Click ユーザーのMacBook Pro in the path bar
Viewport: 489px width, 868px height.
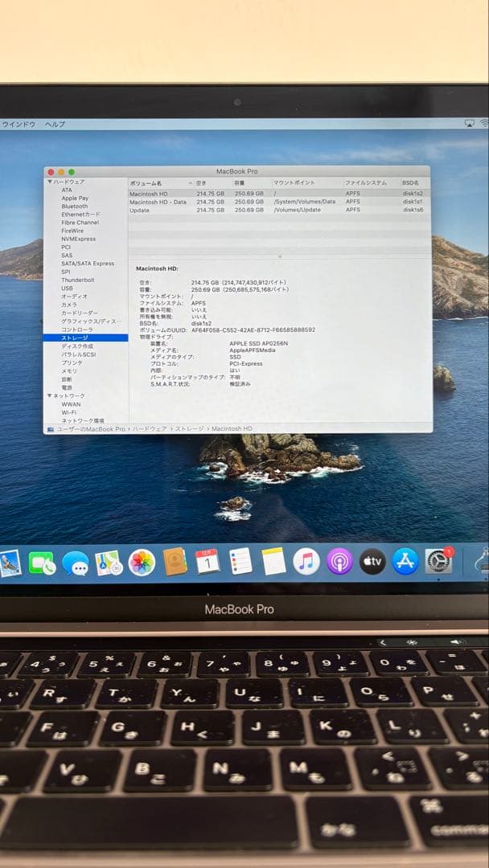(x=90, y=428)
